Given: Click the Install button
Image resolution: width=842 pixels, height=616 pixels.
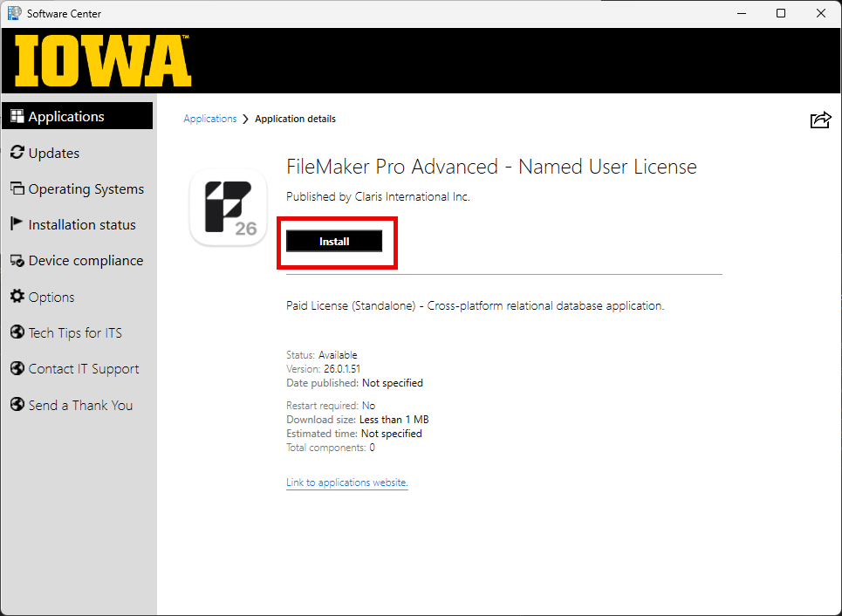Looking at the screenshot, I should point(334,241).
